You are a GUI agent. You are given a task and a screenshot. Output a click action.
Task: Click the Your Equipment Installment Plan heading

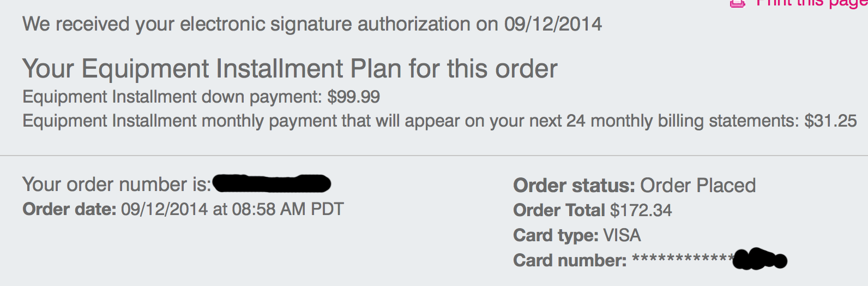point(290,69)
